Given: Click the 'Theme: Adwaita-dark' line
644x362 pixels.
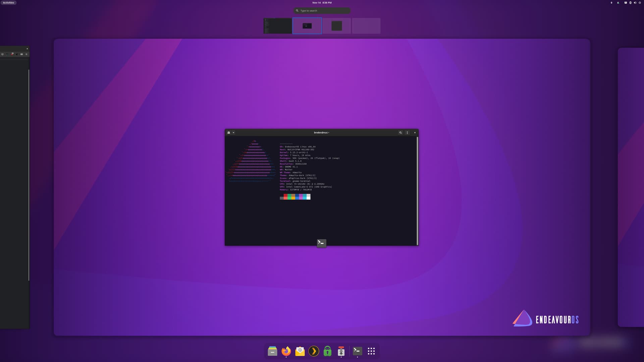Looking at the screenshot, I should click(298, 175).
